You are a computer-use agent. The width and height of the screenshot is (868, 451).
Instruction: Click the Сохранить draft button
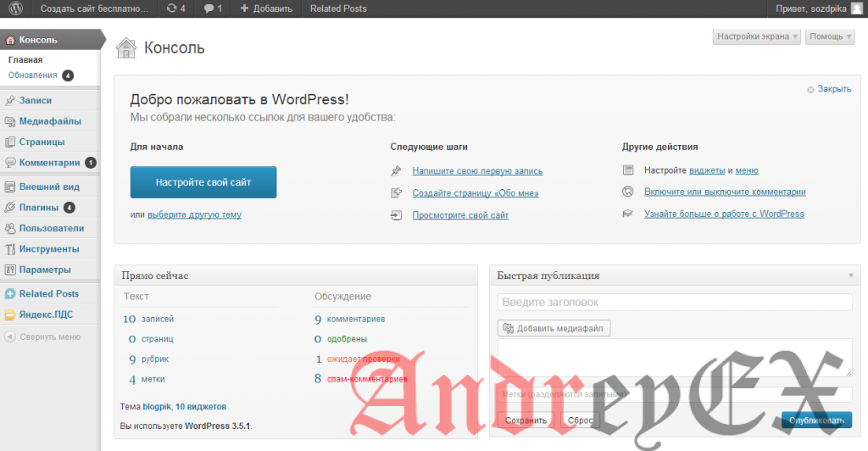pos(526,420)
